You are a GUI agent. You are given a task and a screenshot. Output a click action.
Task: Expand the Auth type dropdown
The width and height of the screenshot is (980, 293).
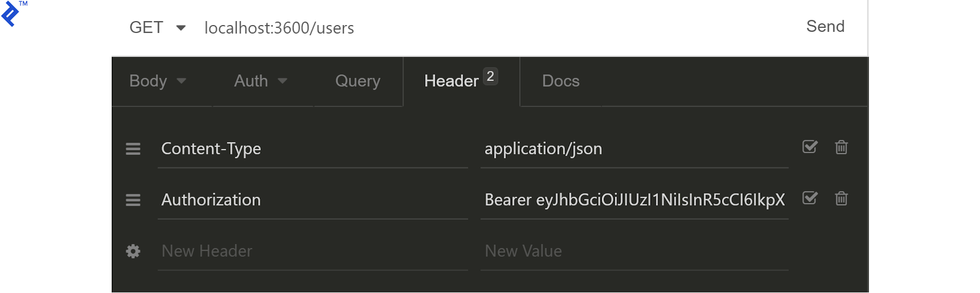pos(260,81)
